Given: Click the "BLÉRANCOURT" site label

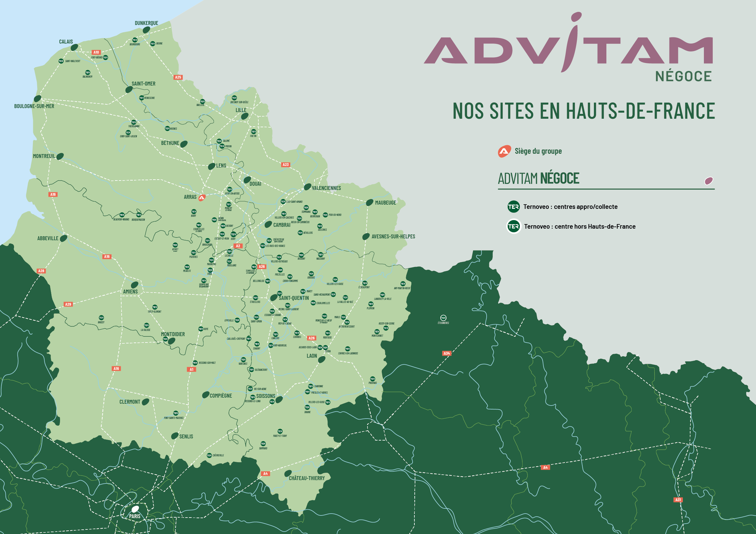Looking at the screenshot, I should pyautogui.click(x=261, y=370).
